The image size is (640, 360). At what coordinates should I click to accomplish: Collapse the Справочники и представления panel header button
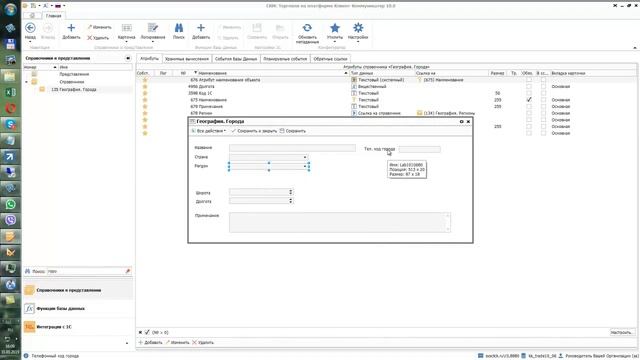[x=128, y=58]
